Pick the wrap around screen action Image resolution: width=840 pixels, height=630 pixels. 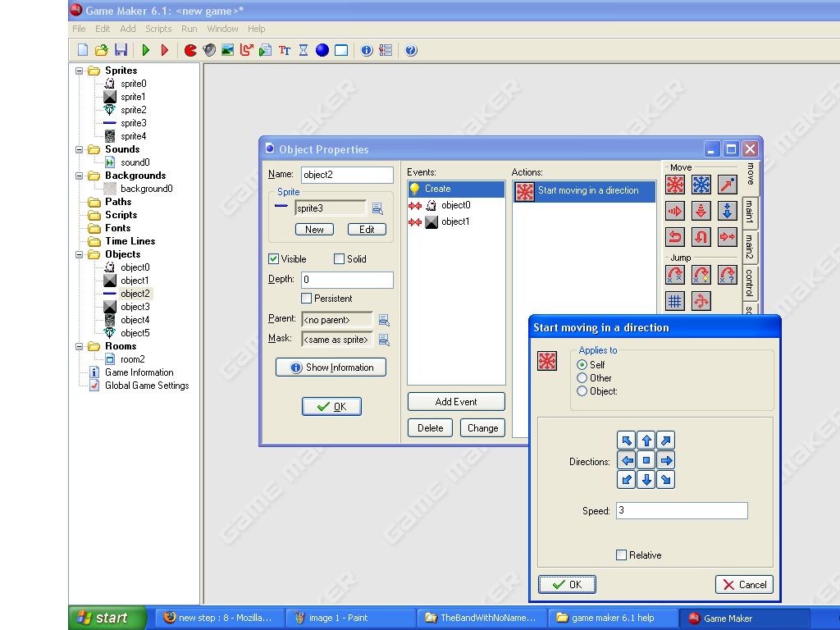click(x=701, y=301)
